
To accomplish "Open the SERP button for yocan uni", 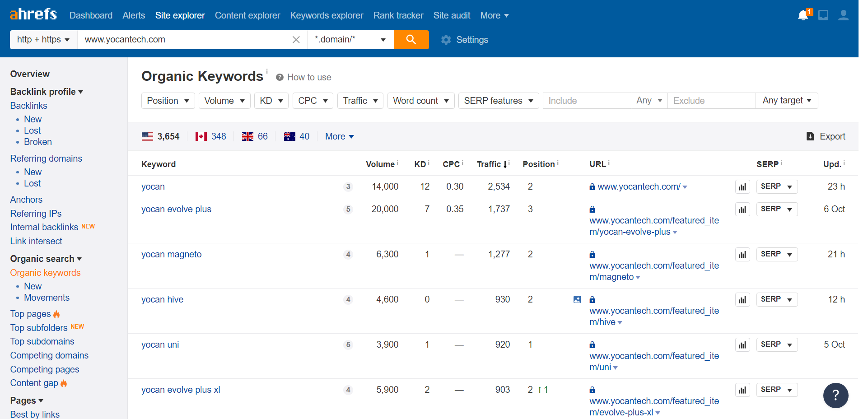I will pos(777,345).
